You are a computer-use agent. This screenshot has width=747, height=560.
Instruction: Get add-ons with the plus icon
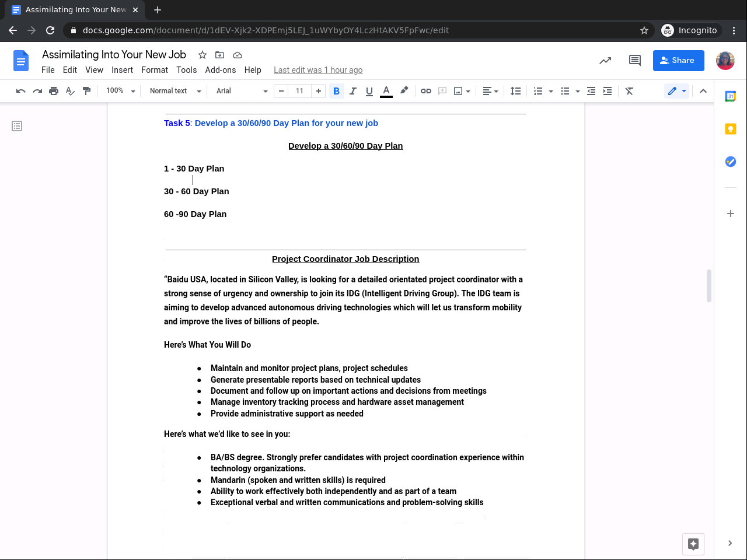tap(731, 213)
